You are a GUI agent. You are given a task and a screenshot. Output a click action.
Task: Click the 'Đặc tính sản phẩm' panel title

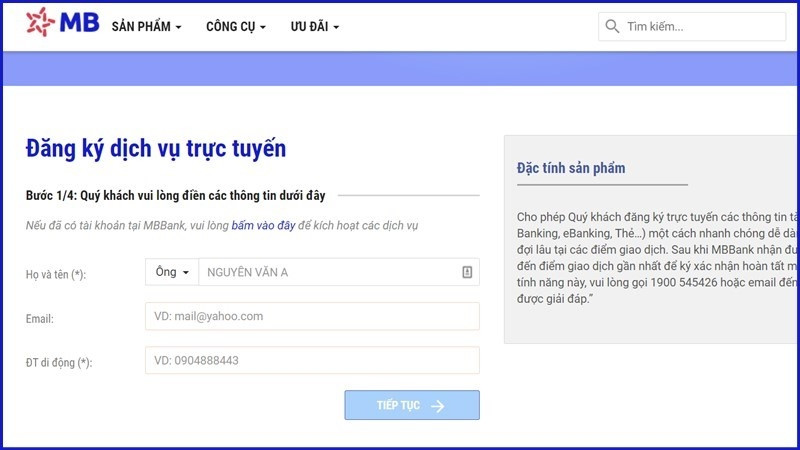click(571, 168)
